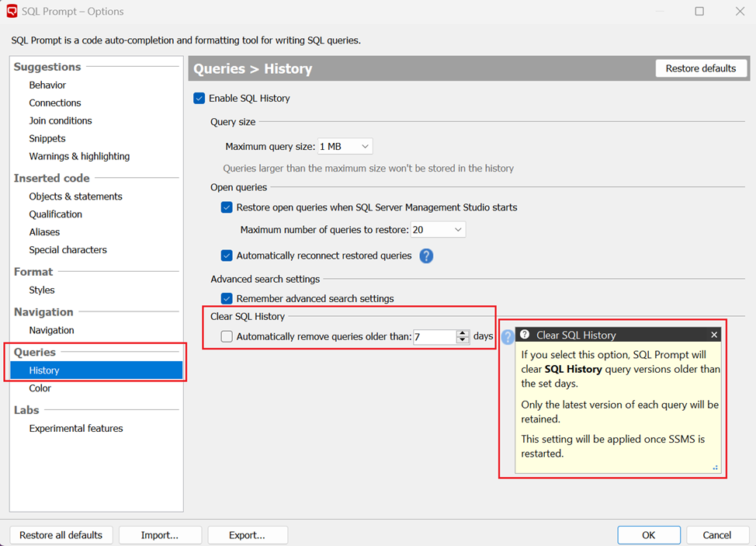
Task: Click the Open queries group label
Action: [x=238, y=187]
